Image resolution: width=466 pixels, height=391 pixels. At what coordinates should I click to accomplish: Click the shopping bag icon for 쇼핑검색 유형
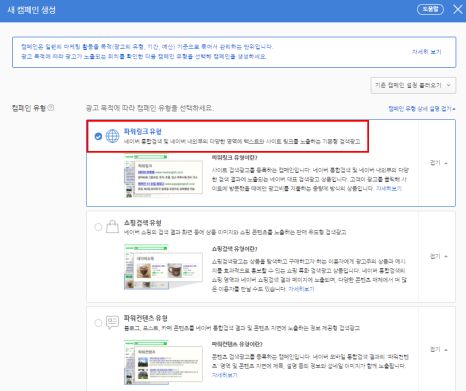112,227
